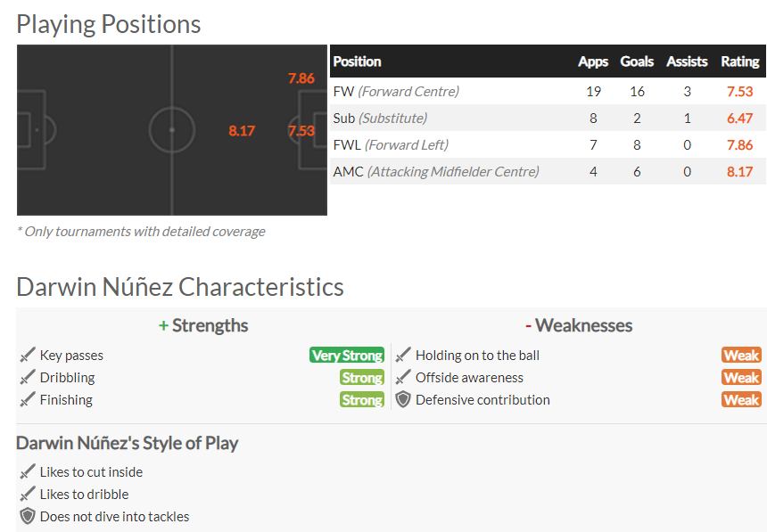This screenshot has height=532, width=767.
Task: Click the Position column header
Action: [x=357, y=61]
